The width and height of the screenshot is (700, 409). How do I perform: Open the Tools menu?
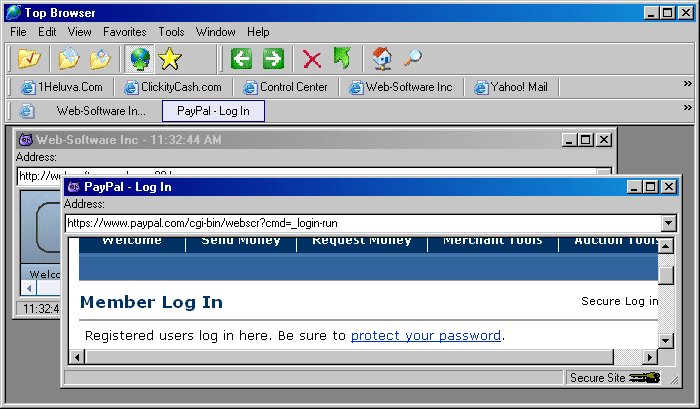tap(171, 32)
